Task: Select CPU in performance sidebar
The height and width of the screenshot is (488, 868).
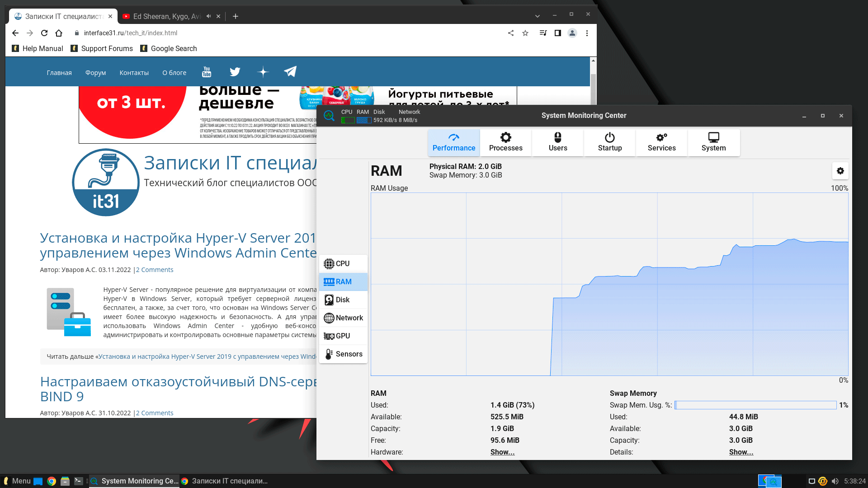Action: pos(343,263)
